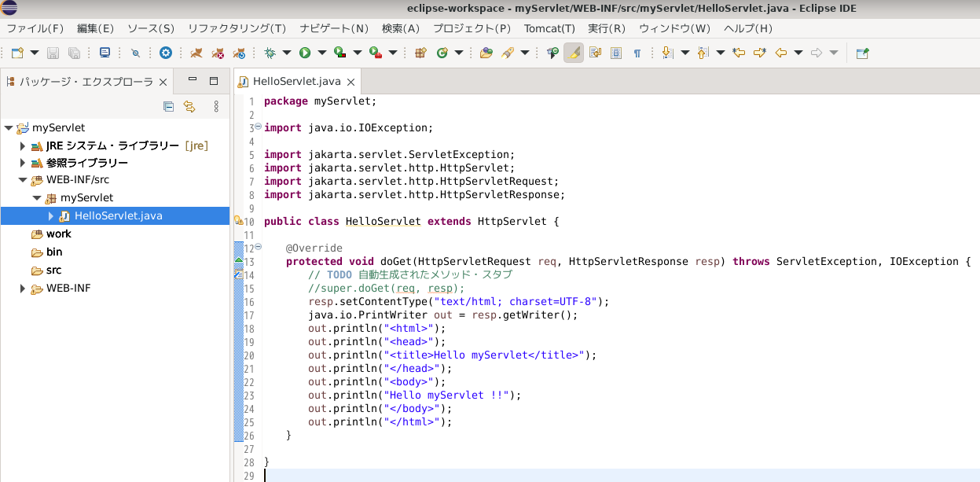The height and width of the screenshot is (482, 980).
Task: Open the リファクタリング(T) menu
Action: pyautogui.click(x=237, y=28)
